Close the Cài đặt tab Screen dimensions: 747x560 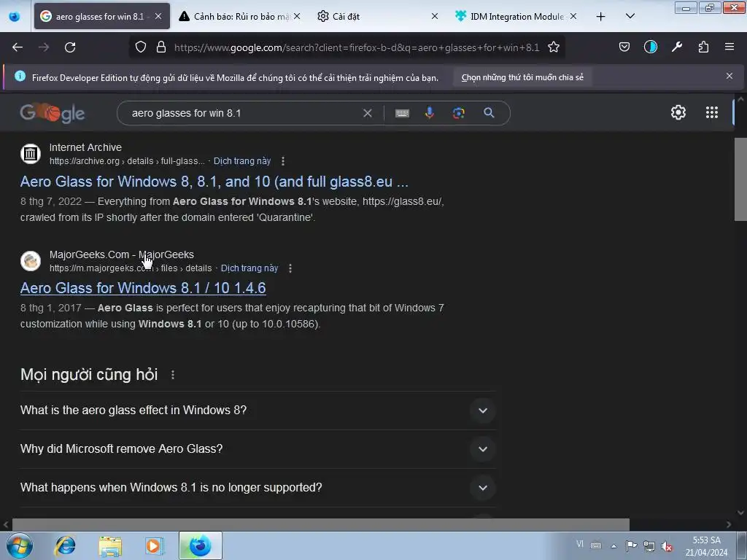tap(435, 16)
